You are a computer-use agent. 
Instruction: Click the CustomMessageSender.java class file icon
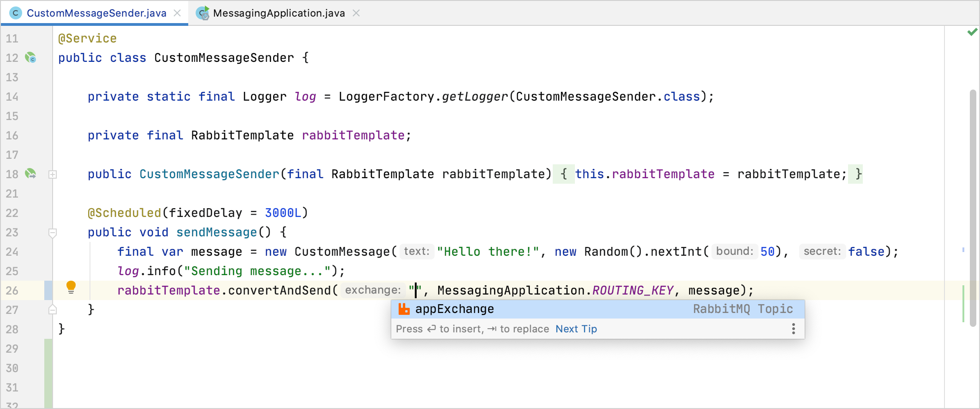[x=15, y=13]
